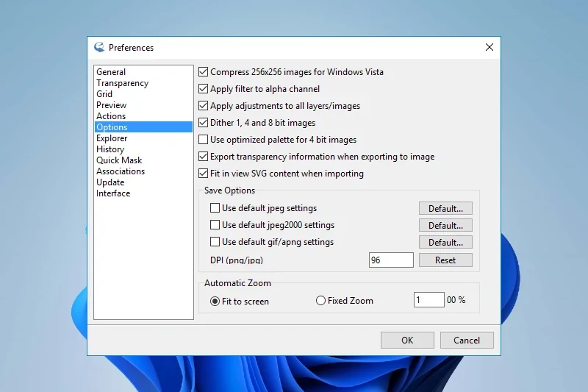Click into the DPI value field
This screenshot has height=392, width=588.
pyautogui.click(x=391, y=260)
